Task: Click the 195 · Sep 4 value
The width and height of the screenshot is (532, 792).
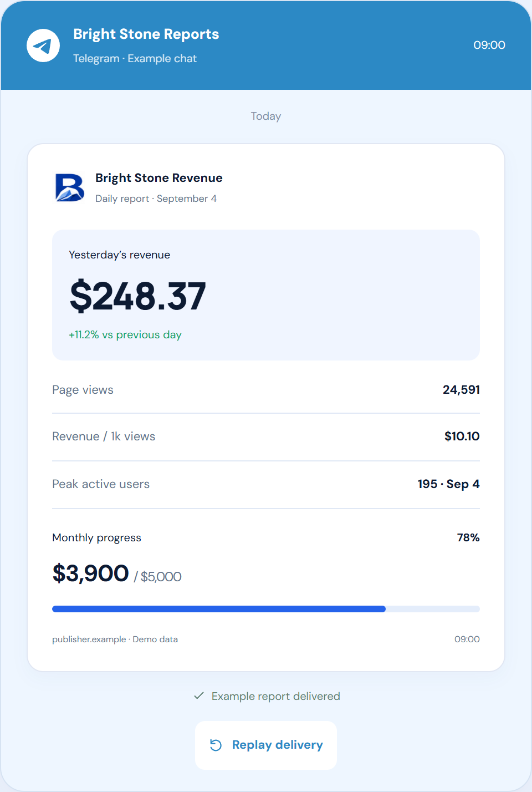Action: pos(449,484)
